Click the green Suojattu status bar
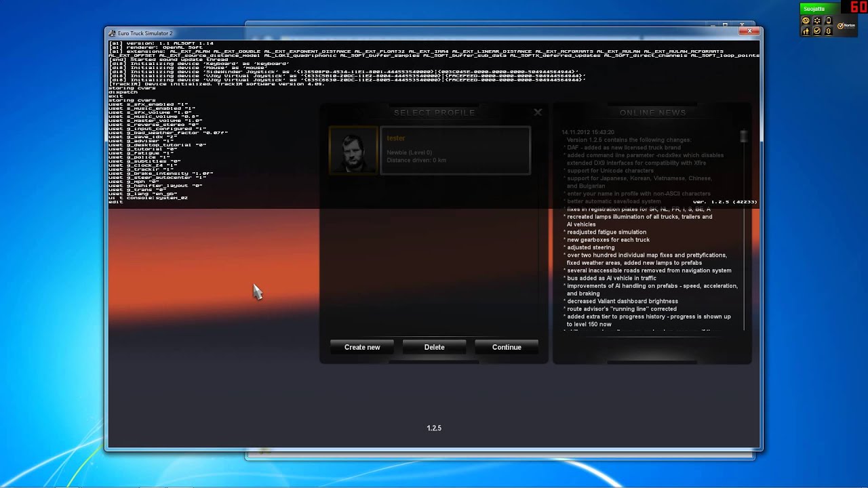Screen dimensions: 868x488 pos(821,9)
